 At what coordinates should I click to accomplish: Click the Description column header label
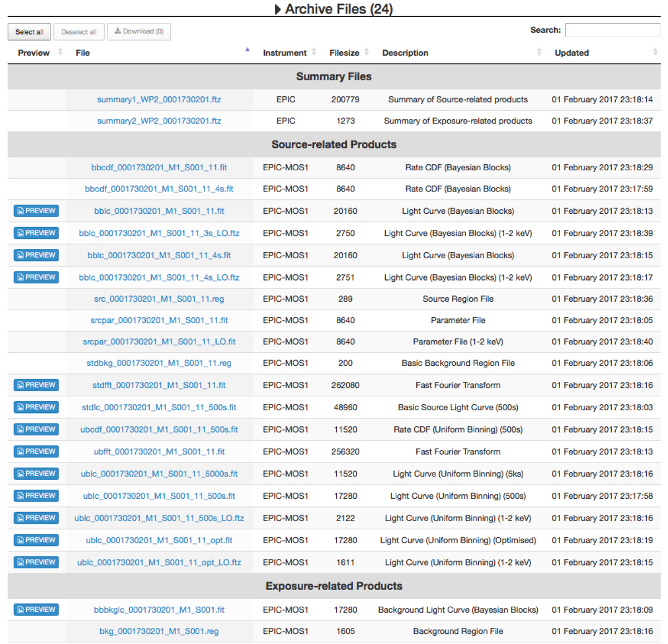click(x=405, y=53)
